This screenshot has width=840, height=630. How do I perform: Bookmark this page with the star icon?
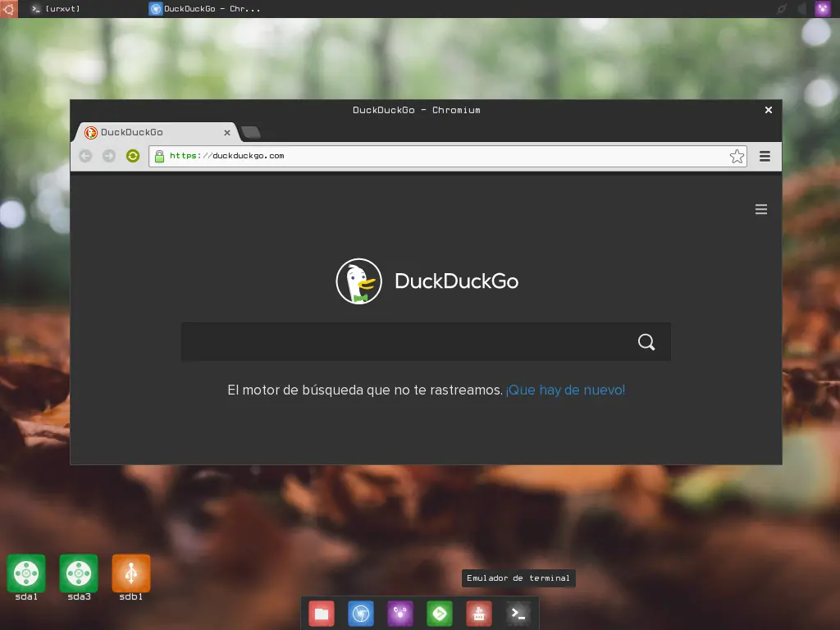click(737, 157)
